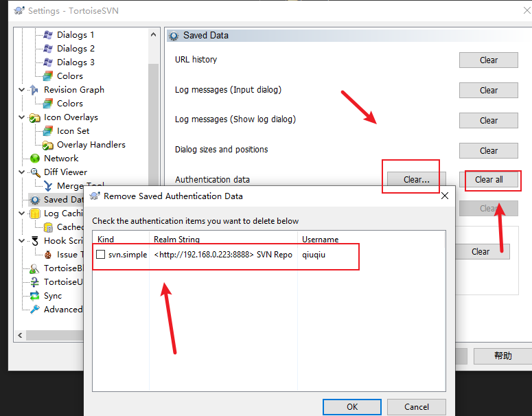Click the Issue Tracker bug icon

coord(48,255)
